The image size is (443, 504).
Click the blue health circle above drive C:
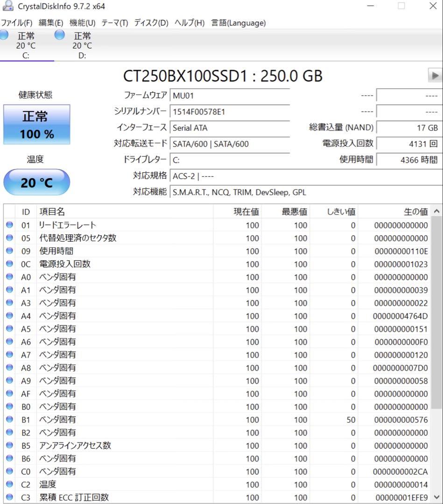(x=4, y=35)
